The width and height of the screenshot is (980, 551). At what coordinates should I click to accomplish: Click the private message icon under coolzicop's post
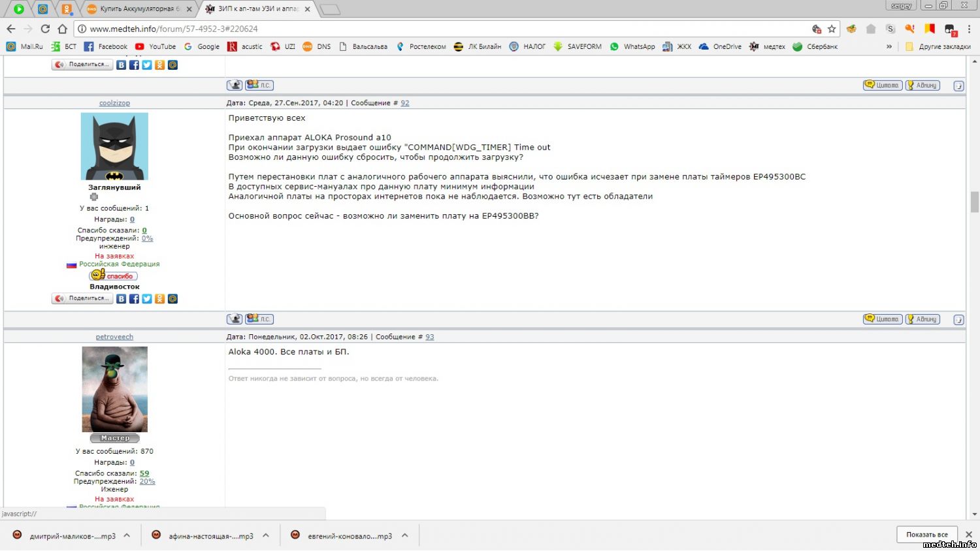pos(259,319)
